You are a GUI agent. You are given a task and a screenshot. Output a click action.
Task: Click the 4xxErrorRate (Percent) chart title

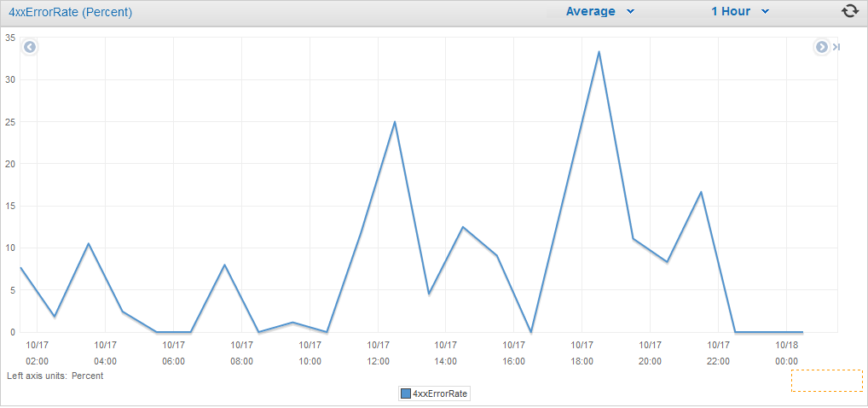(x=70, y=12)
